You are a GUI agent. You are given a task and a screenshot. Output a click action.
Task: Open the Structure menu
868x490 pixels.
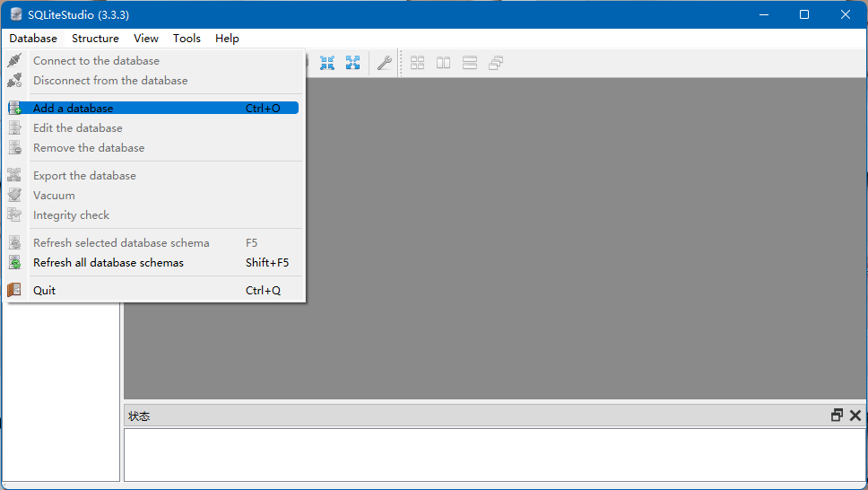pyautogui.click(x=95, y=39)
